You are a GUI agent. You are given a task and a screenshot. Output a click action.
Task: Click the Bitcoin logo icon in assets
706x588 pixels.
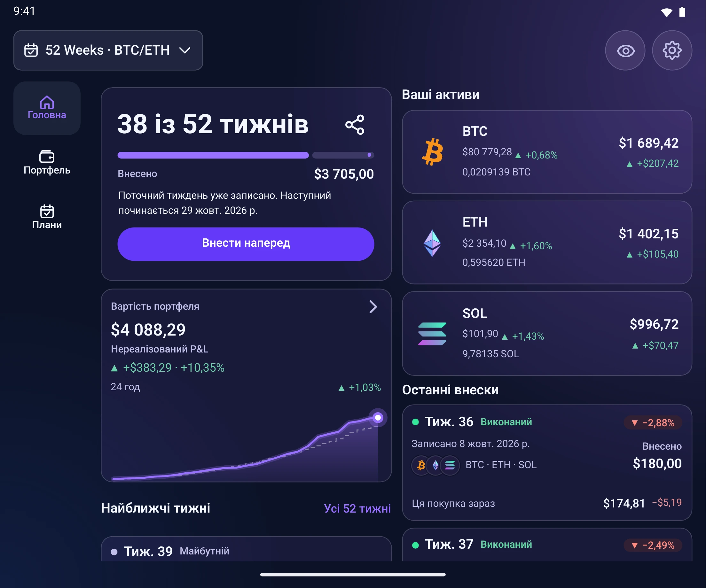pos(432,152)
